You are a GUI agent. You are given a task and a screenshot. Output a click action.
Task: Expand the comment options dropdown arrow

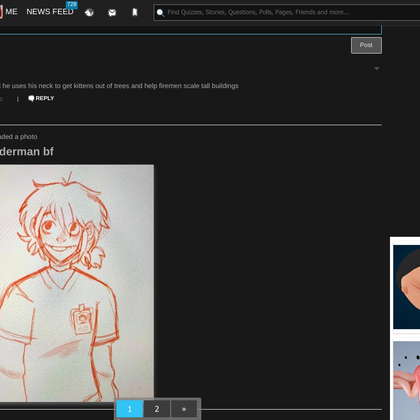tap(377, 68)
